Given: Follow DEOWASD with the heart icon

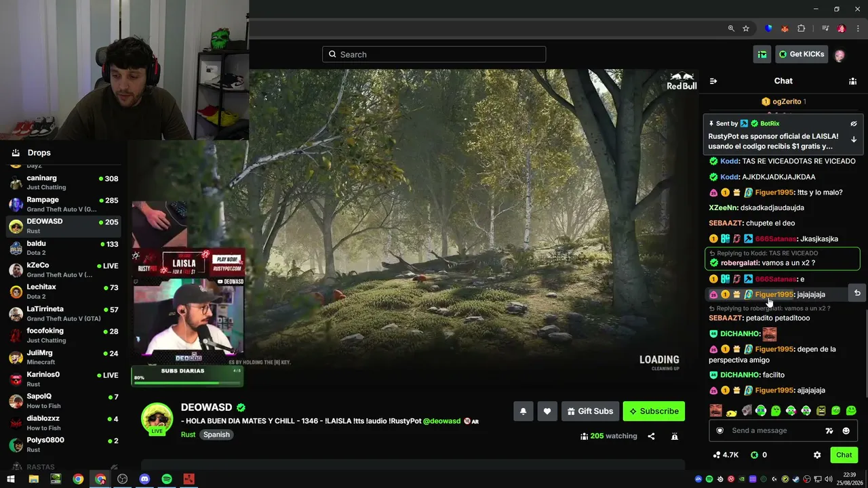Looking at the screenshot, I should click(547, 411).
